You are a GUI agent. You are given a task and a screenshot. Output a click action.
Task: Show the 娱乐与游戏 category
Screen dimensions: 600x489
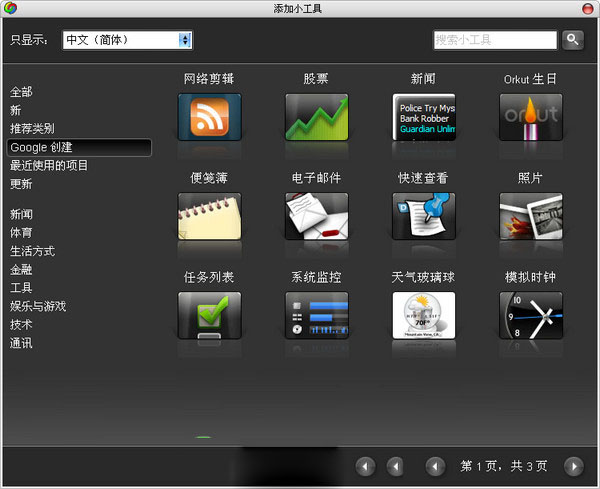coord(38,306)
